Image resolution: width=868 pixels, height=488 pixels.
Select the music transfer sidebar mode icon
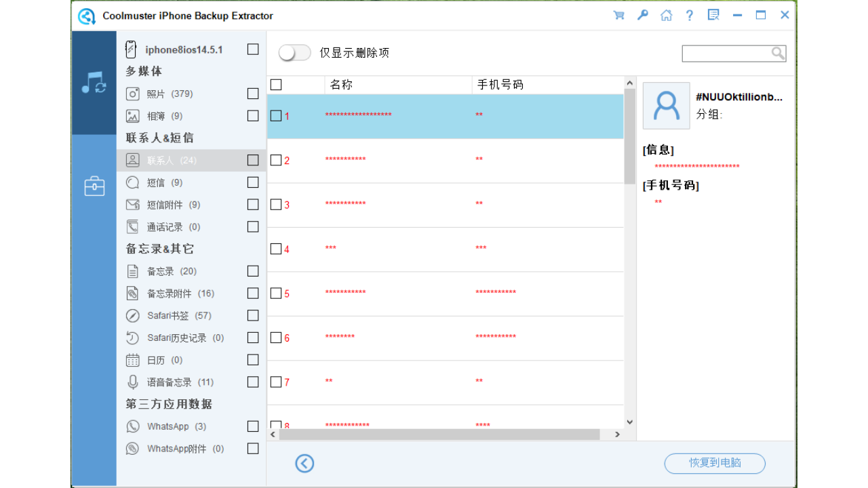click(94, 81)
